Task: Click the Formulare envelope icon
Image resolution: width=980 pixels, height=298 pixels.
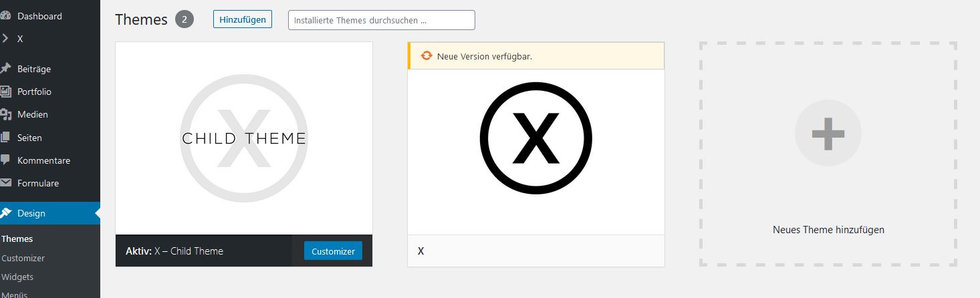Action: [x=5, y=183]
